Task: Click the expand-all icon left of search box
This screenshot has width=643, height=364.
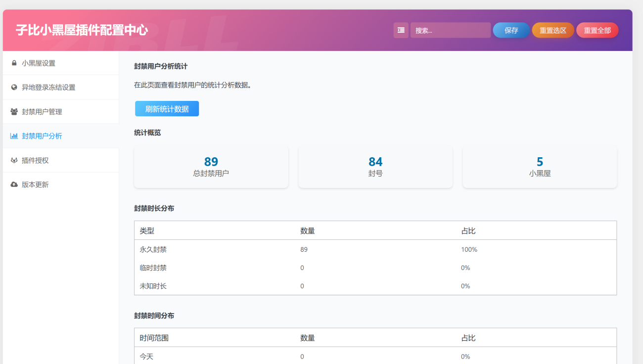Action: click(x=401, y=30)
